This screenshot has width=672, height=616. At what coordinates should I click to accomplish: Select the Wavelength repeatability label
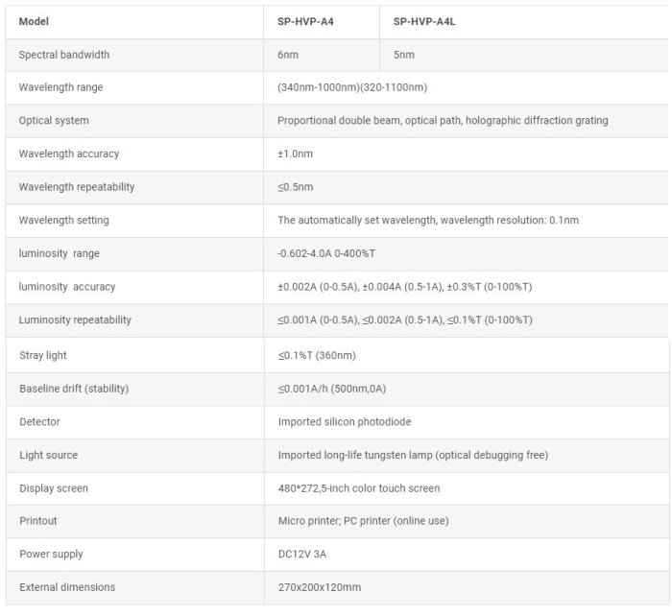click(x=76, y=187)
